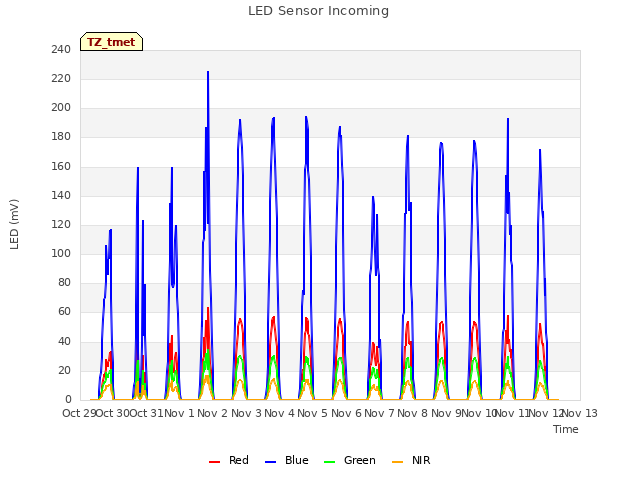Click the y-axis tick '0'

[x=68, y=400]
